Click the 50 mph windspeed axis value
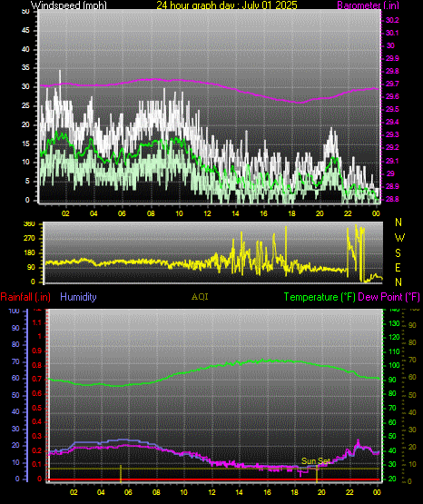423x504 pixels. (25, 11)
